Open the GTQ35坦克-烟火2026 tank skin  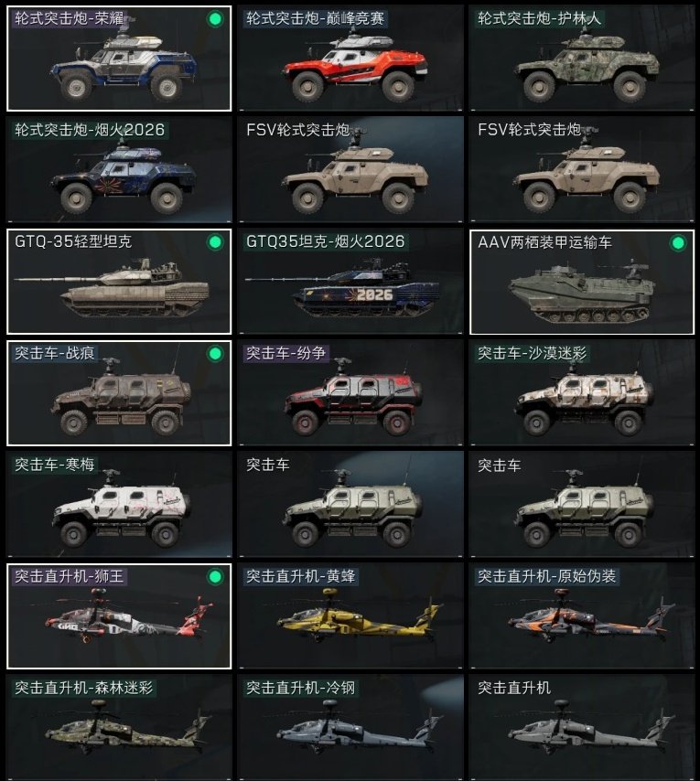pyautogui.click(x=350, y=282)
